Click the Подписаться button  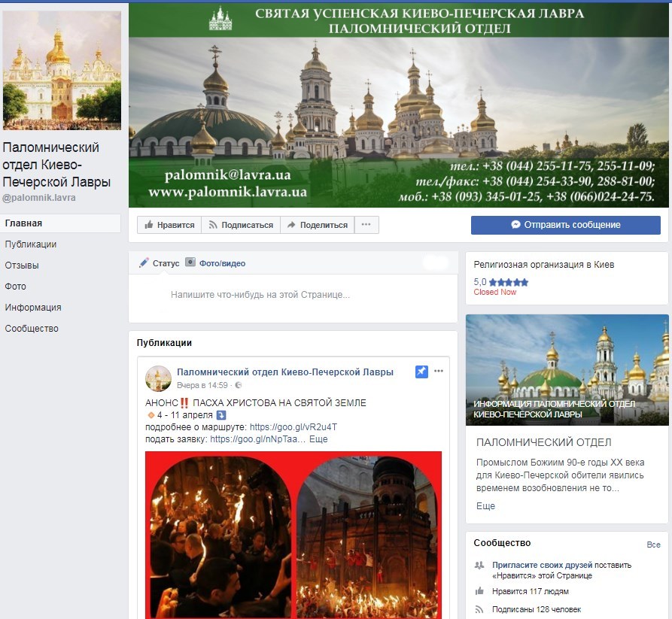pyautogui.click(x=241, y=225)
